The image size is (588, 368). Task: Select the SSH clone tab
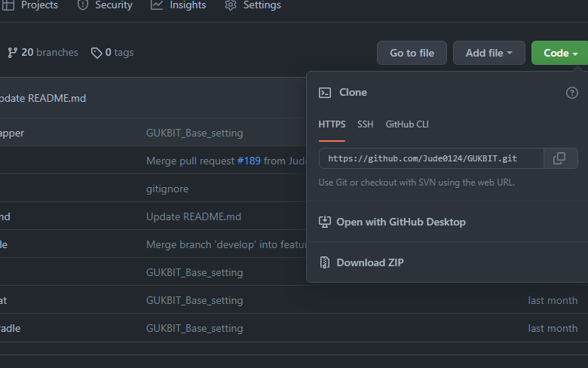point(366,124)
